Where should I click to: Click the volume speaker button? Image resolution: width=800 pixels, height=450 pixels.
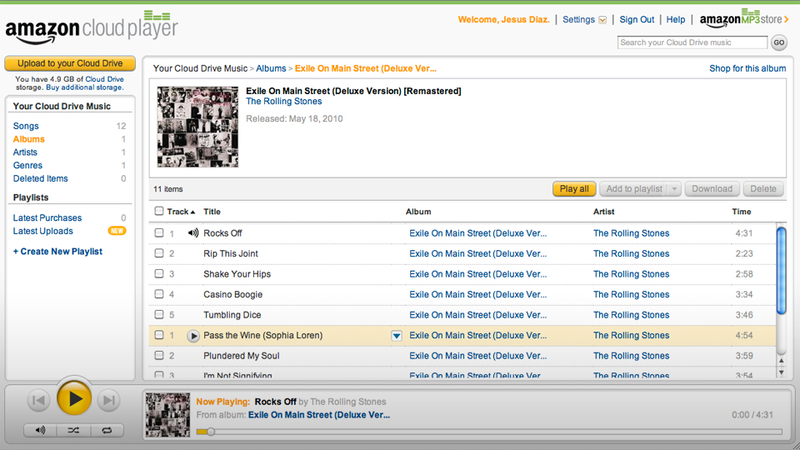[40, 430]
